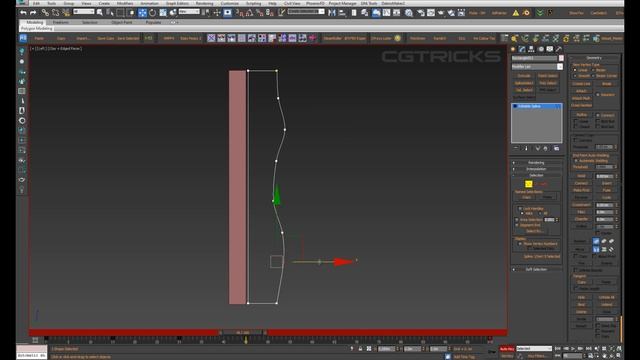Click the Auto Key button
The height and width of the screenshot is (360, 640).
(x=507, y=349)
